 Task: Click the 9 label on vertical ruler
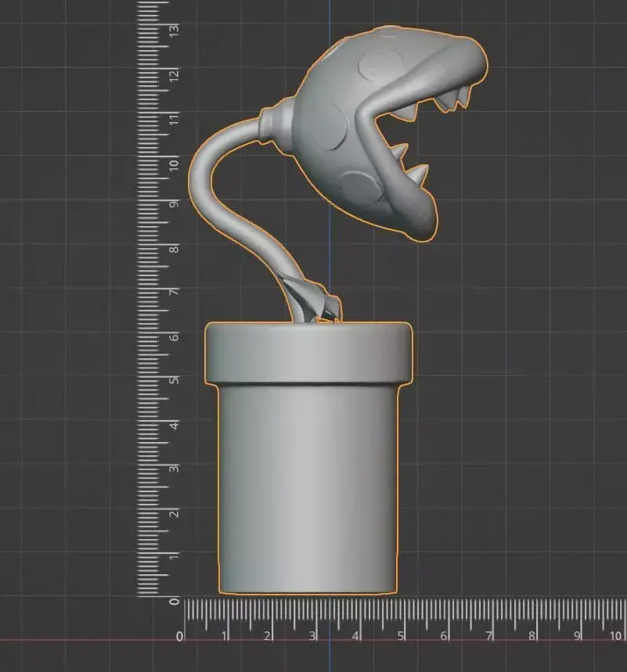click(174, 203)
